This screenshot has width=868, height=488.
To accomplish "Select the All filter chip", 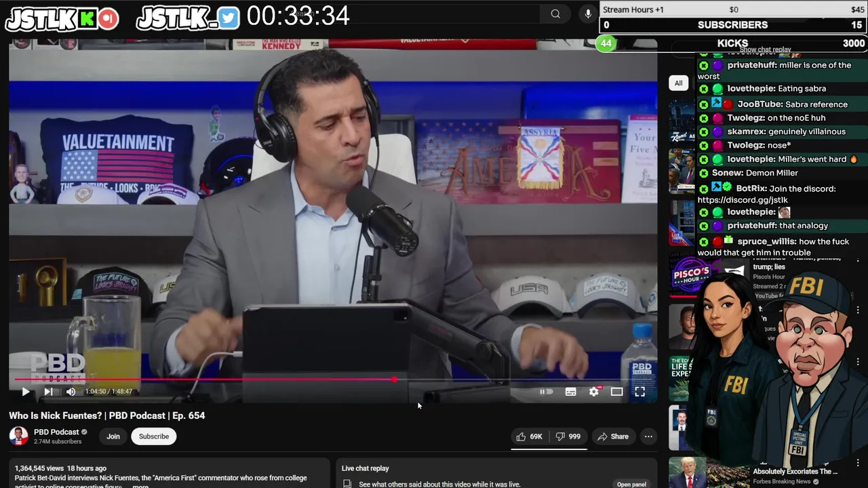I will coord(678,83).
